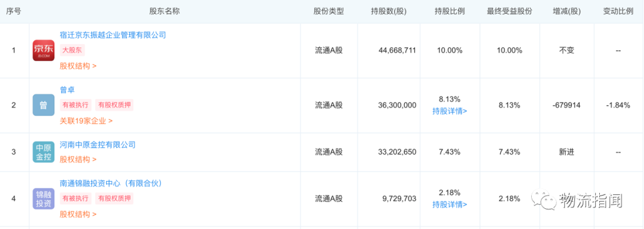
Task: Click the 持股比例 column header
Action: [450, 11]
